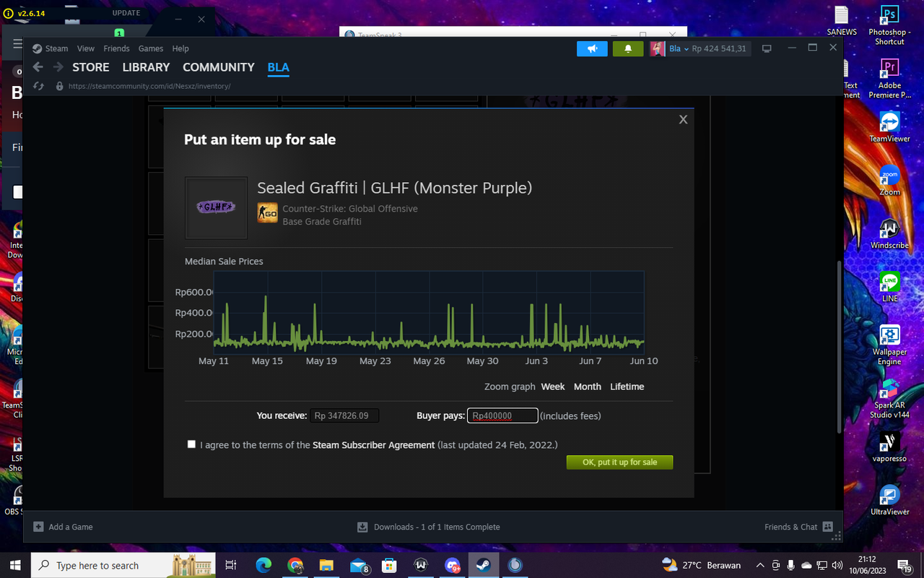Screen dimensions: 924x578
Task: Zoom graph to Week
Action: (553, 387)
